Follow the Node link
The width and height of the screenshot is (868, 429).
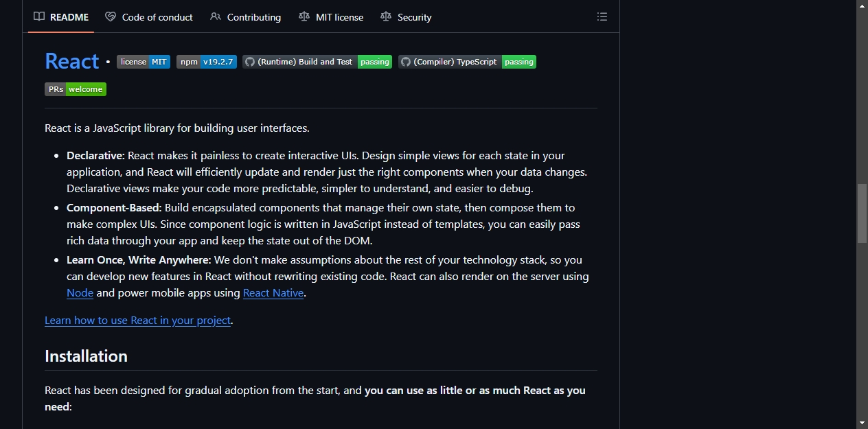click(80, 293)
